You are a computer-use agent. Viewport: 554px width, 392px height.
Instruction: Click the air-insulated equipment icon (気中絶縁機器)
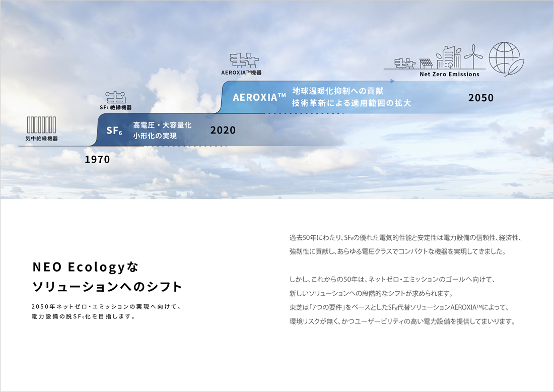click(x=41, y=125)
